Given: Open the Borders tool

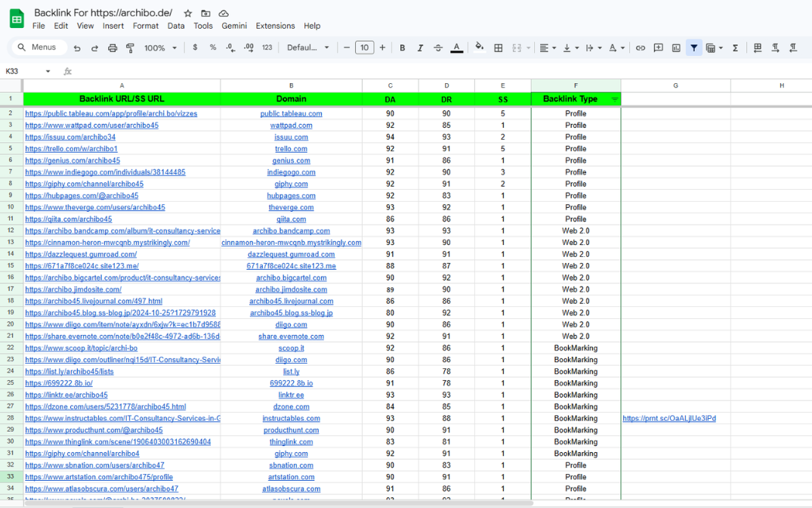Looking at the screenshot, I should [x=499, y=48].
